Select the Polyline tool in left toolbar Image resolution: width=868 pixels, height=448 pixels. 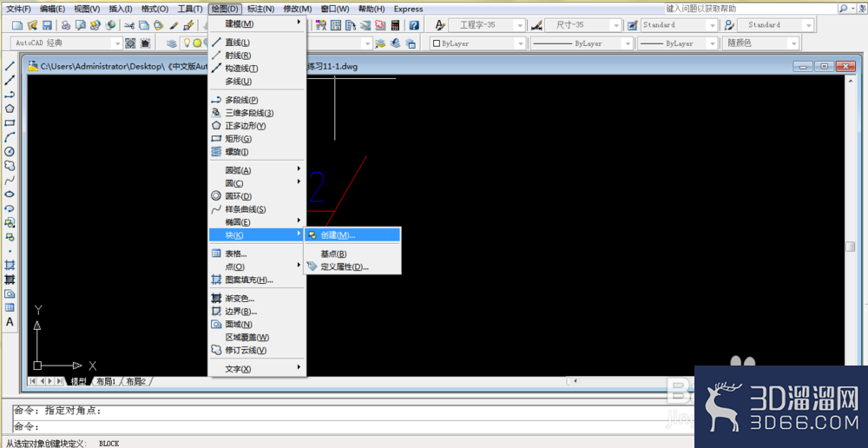pos(10,95)
